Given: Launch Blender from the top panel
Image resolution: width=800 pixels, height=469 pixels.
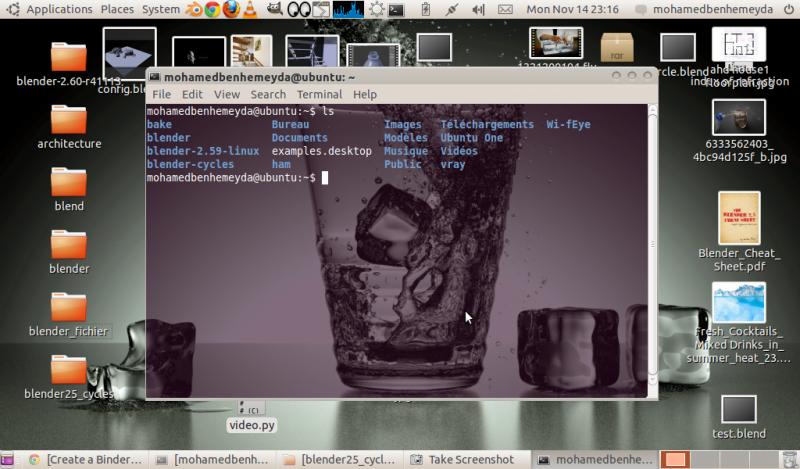Looking at the screenshot, I should [x=194, y=9].
